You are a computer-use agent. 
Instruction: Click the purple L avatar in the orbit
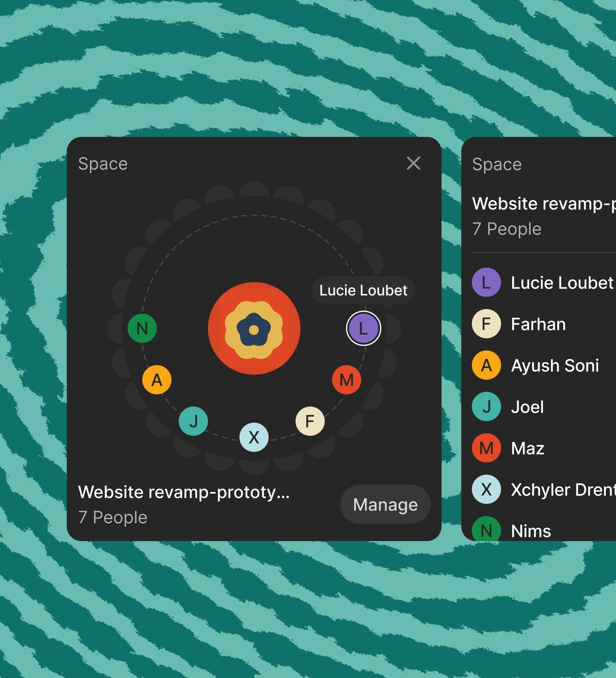tap(364, 328)
